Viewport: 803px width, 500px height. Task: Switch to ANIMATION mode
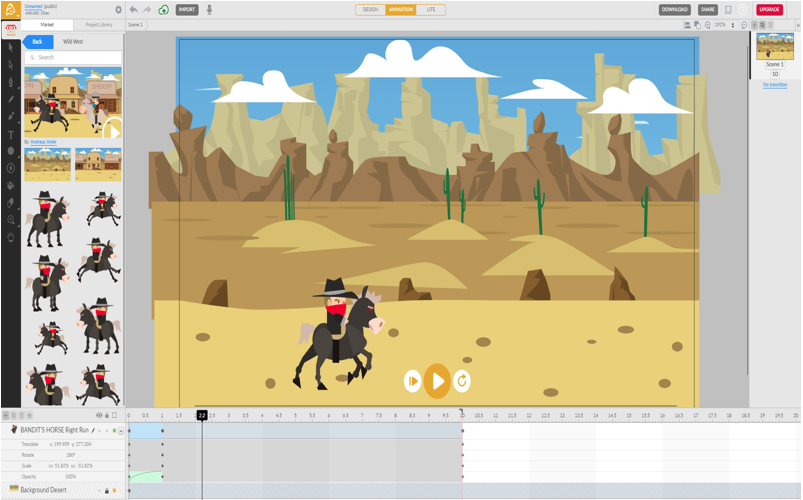[x=400, y=10]
